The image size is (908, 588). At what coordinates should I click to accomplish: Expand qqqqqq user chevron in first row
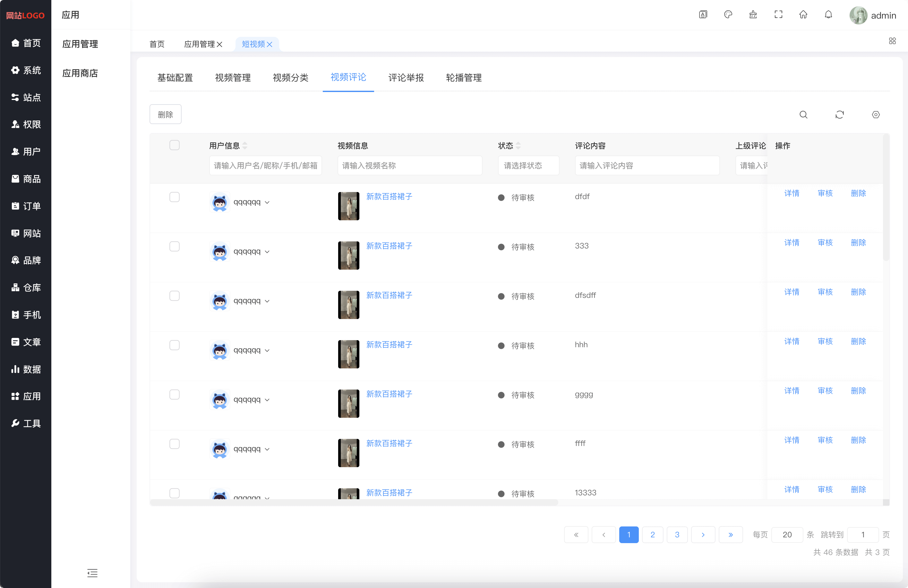267,203
